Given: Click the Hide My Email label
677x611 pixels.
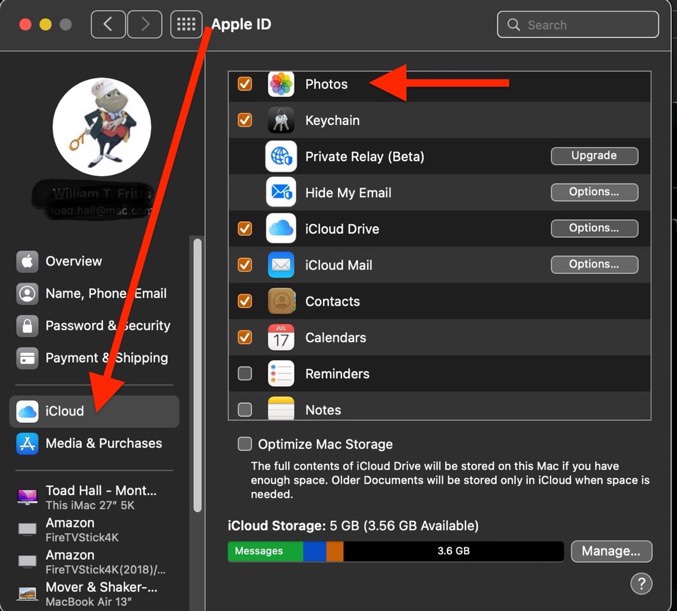Looking at the screenshot, I should click(348, 193).
